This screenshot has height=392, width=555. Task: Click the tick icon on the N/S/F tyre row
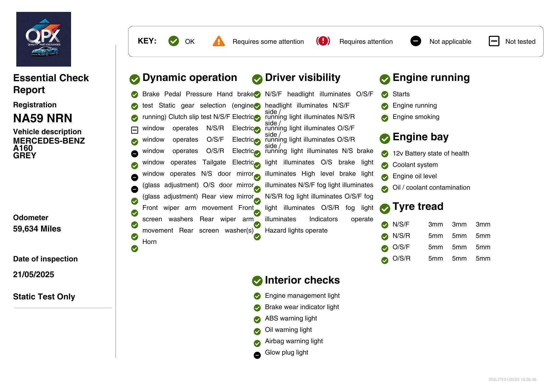(x=385, y=225)
